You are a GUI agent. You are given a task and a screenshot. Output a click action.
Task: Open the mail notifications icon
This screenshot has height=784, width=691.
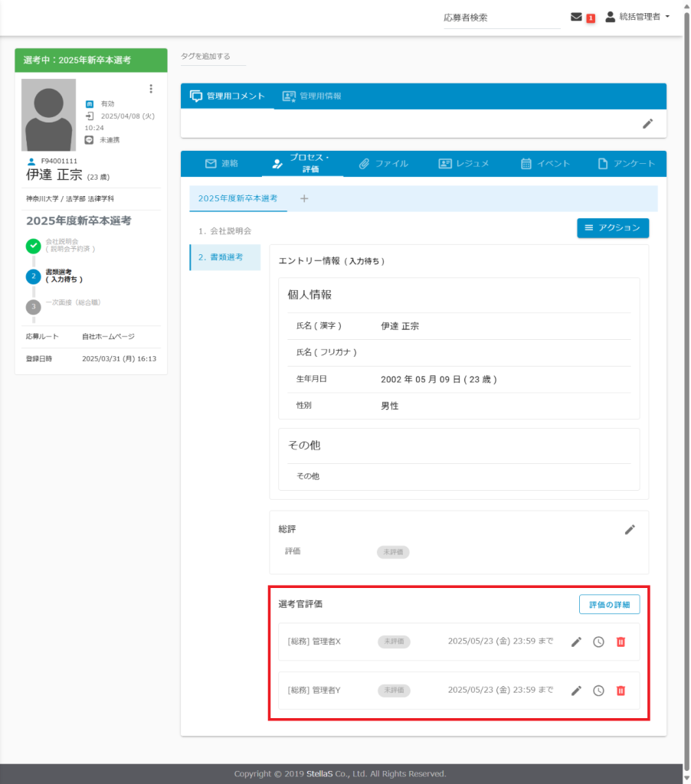(577, 17)
